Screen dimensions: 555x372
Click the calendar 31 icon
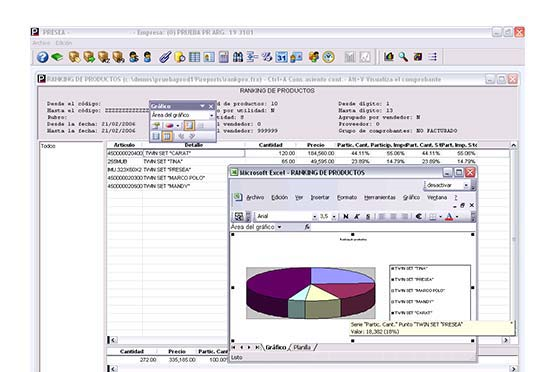click(x=281, y=57)
